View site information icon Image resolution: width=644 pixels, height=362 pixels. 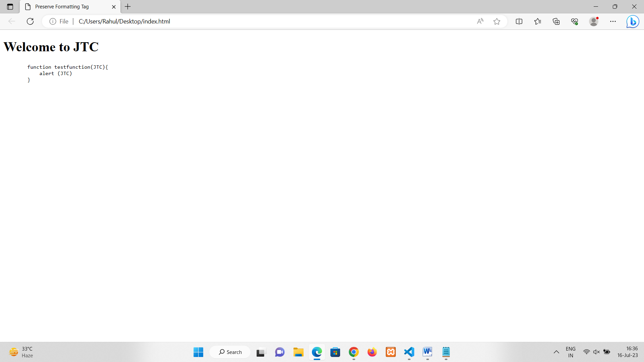tap(53, 21)
